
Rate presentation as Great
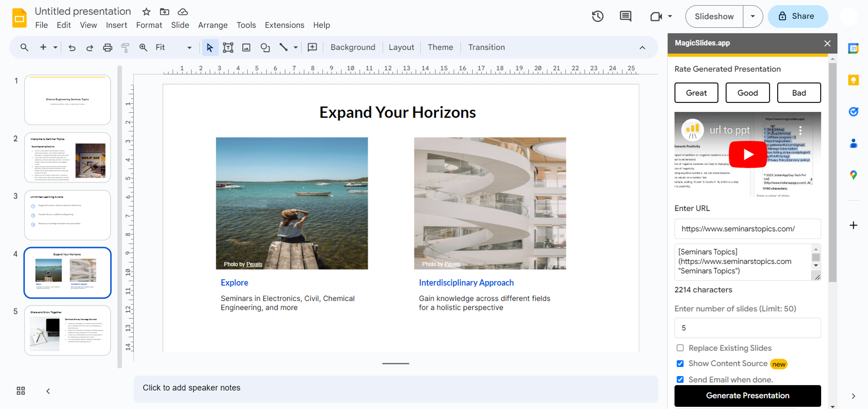pos(696,93)
